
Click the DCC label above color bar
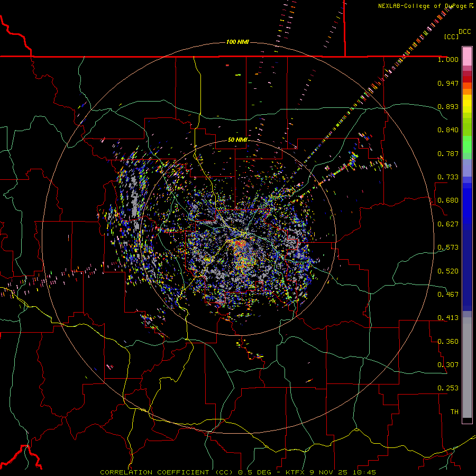464,32
